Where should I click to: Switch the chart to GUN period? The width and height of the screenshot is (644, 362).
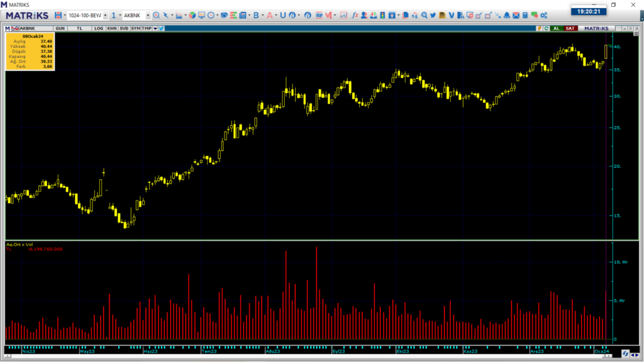pos(61,28)
